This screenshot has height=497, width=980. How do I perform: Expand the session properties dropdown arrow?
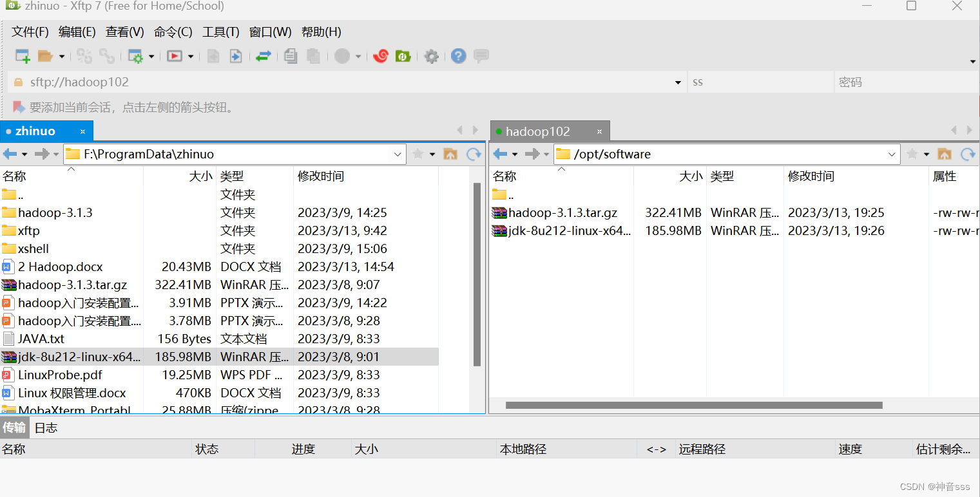click(x=151, y=57)
